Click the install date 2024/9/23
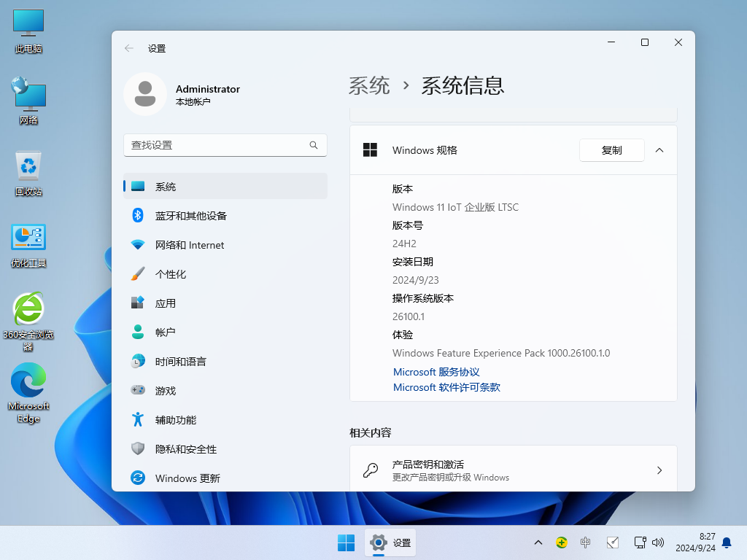Viewport: 747px width, 560px height. point(416,280)
